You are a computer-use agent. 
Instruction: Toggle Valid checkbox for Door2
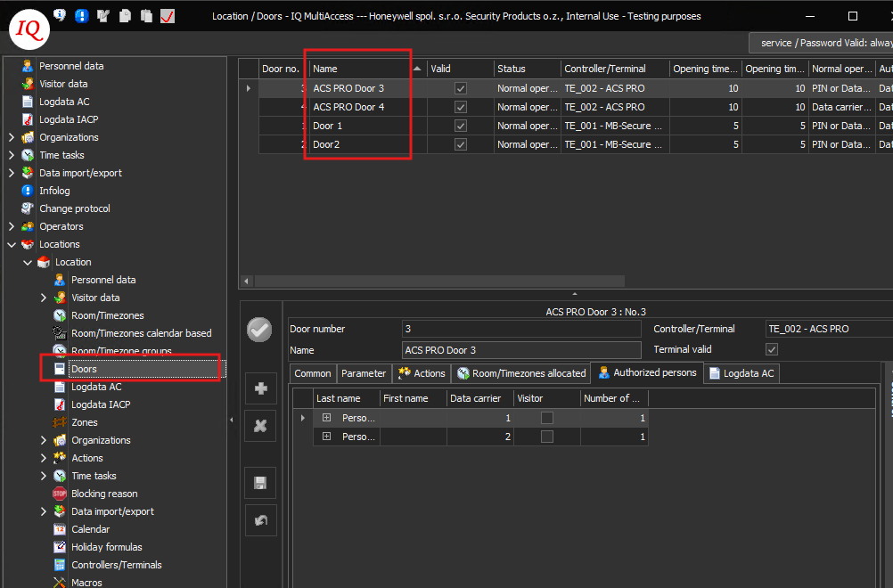pos(461,144)
